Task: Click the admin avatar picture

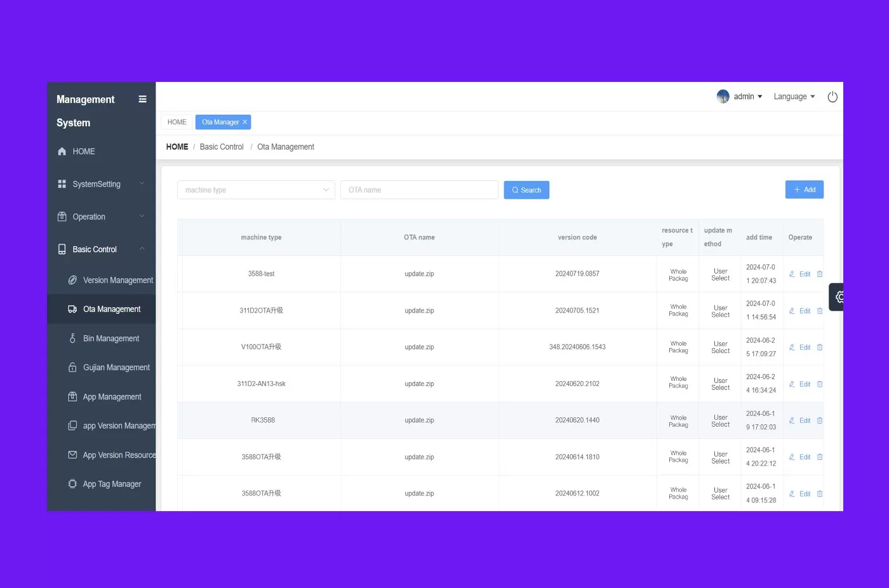Action: tap(723, 97)
